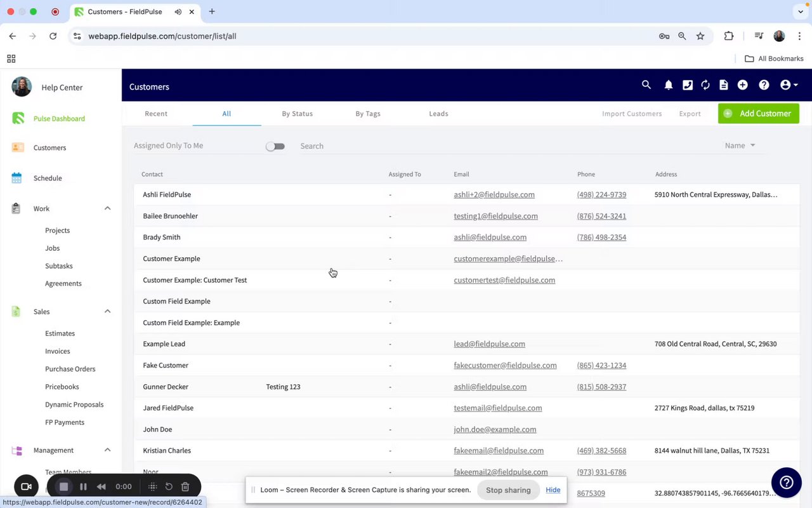
Task: Click the Customers sidebar icon
Action: point(18,147)
